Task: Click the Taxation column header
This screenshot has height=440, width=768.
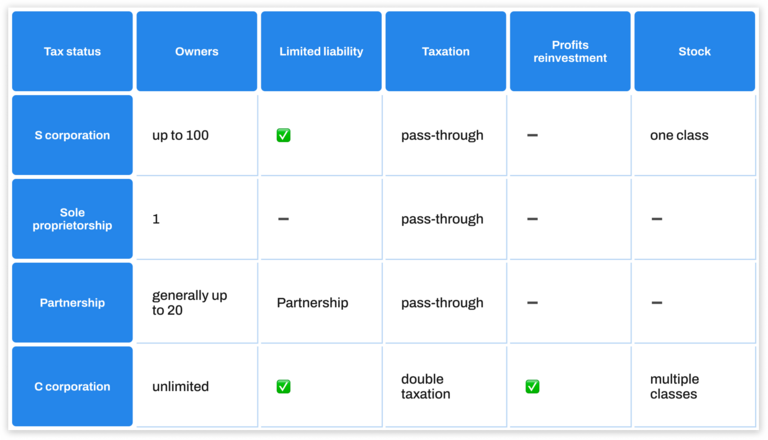Action: tap(445, 51)
